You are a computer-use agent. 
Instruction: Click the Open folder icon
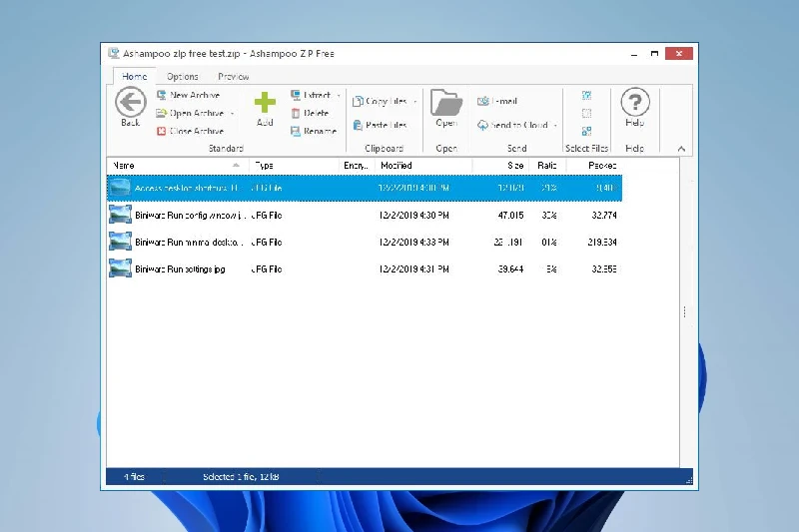click(x=446, y=103)
